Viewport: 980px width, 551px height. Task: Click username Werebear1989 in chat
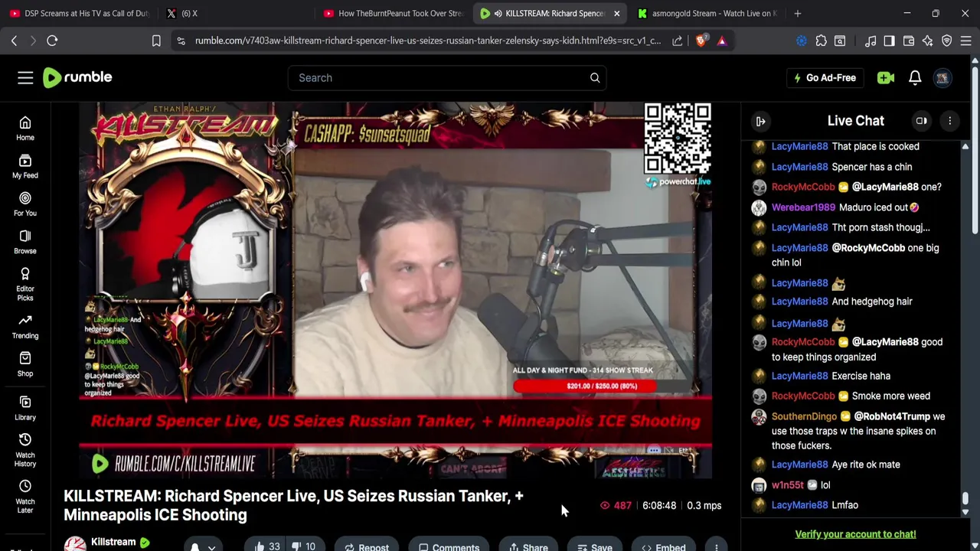coord(803,207)
